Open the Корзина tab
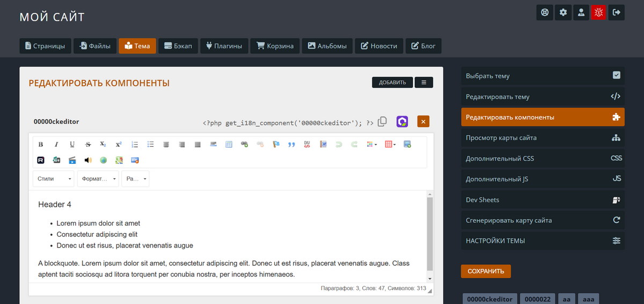Viewport: 644px width, 304px height. (x=275, y=46)
